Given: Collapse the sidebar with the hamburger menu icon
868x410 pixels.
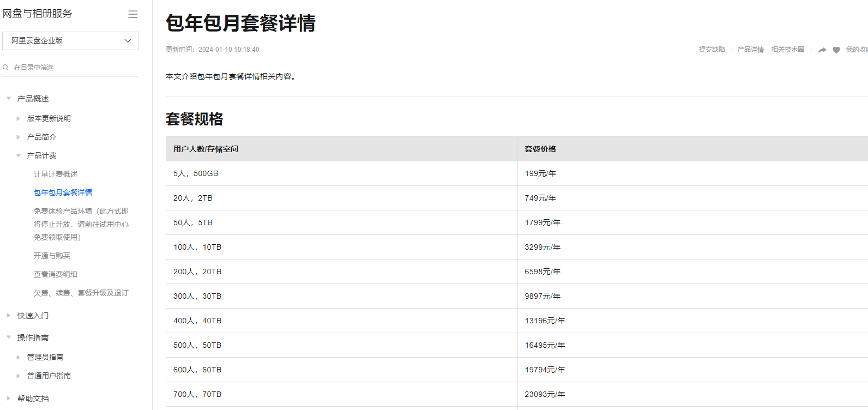Looking at the screenshot, I should [133, 14].
